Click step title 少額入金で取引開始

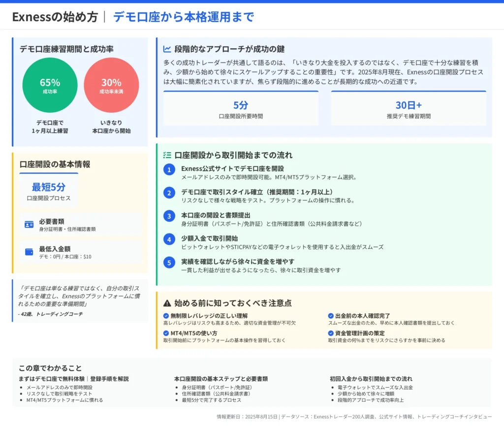[x=210, y=238]
